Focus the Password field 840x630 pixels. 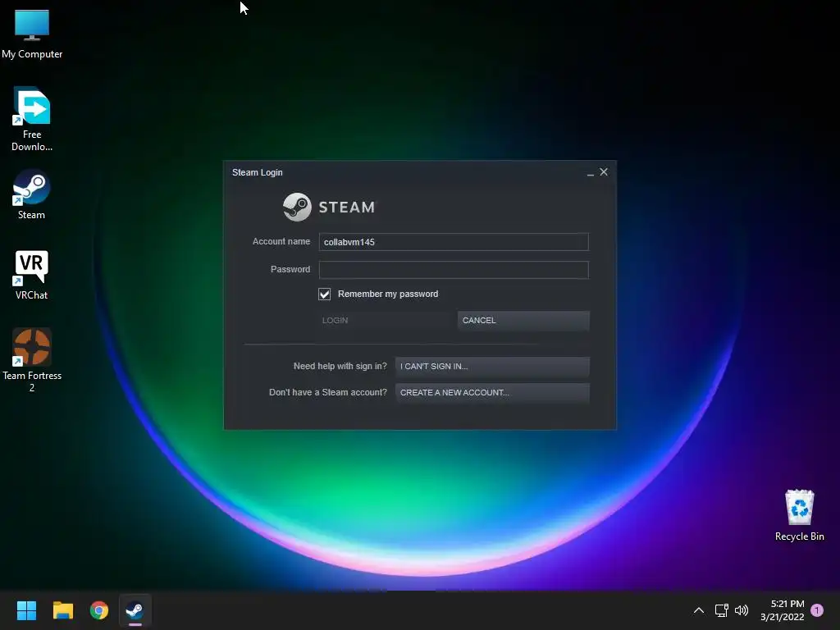point(454,269)
